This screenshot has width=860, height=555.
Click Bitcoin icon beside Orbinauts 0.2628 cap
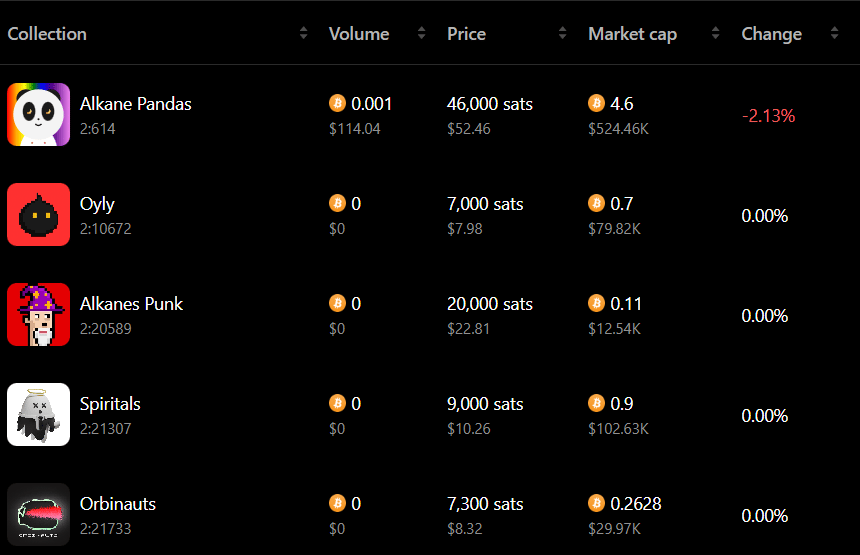tap(597, 503)
